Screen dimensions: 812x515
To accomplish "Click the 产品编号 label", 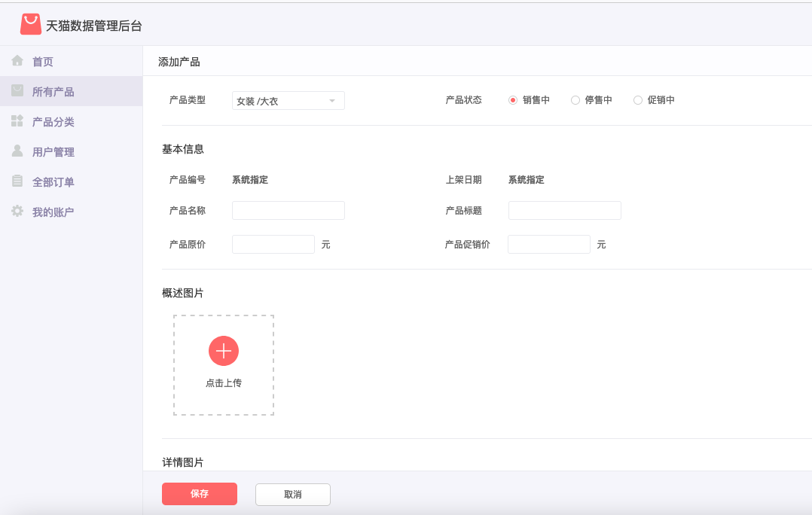I will (x=188, y=180).
